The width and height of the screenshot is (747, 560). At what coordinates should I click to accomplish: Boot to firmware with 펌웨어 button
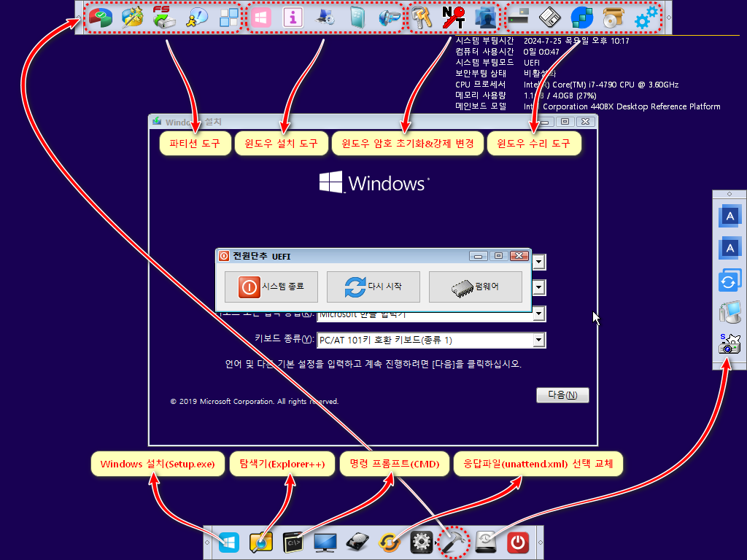[476, 287]
